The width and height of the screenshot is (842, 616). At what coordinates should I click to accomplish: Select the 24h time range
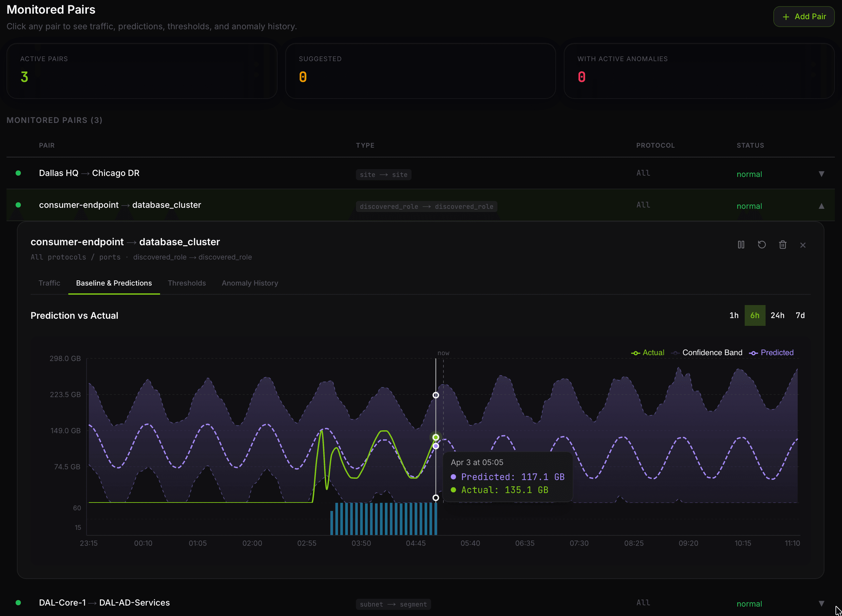click(x=778, y=315)
